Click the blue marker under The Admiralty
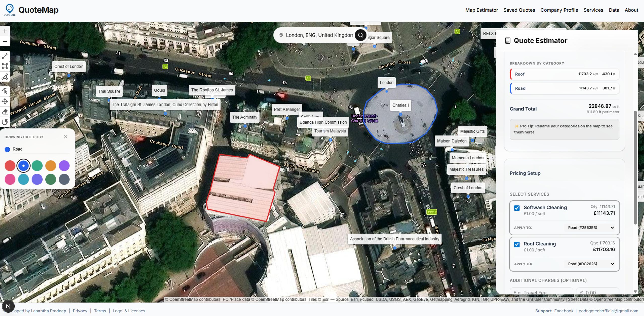The image size is (644, 316). tap(245, 126)
